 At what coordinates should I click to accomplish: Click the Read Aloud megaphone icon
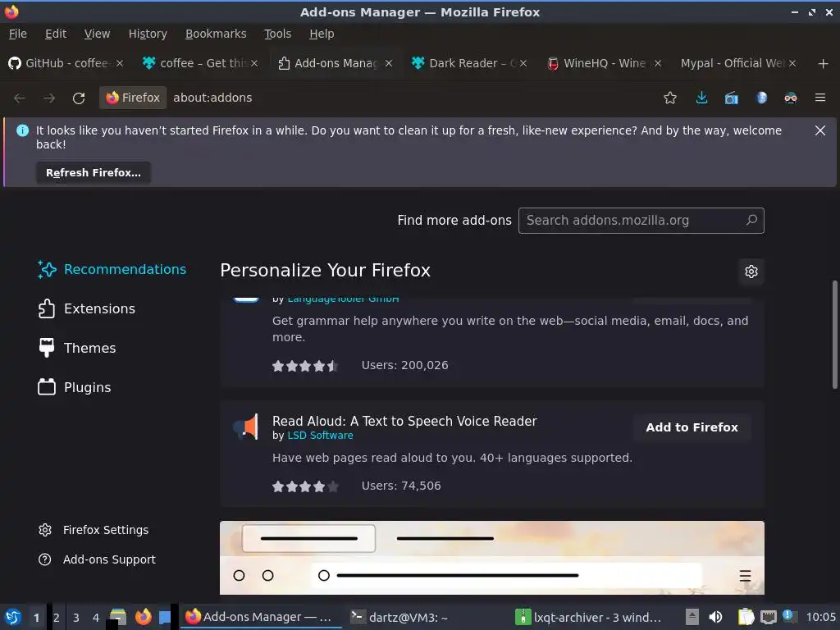tap(246, 427)
